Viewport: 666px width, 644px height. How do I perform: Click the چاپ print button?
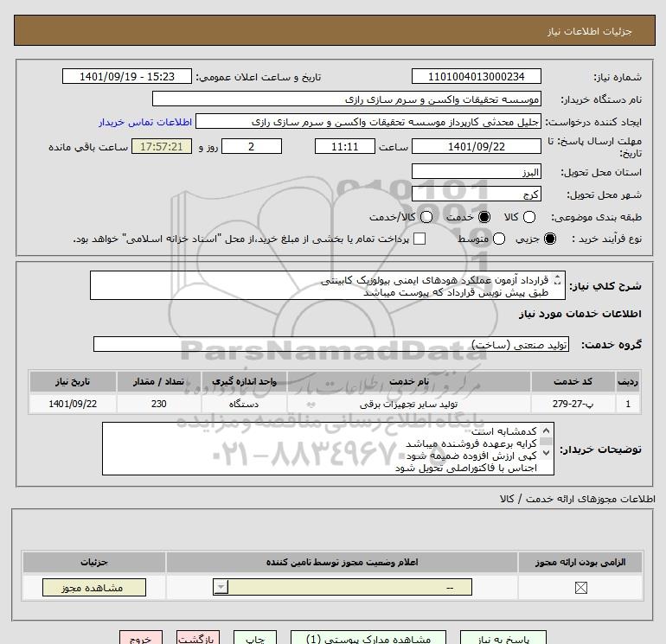click(255, 638)
